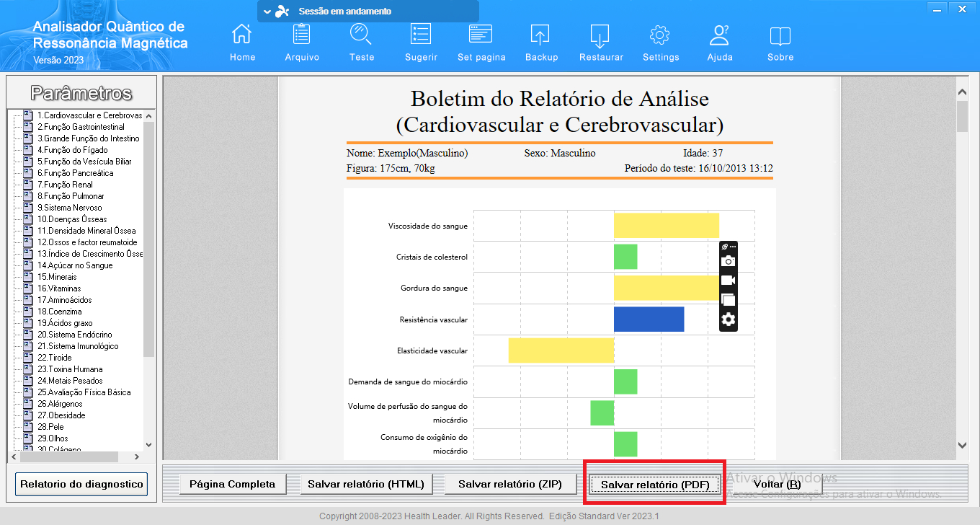Select 6.Função Pancreática
Screen dimensions: 980x525
click(75, 173)
